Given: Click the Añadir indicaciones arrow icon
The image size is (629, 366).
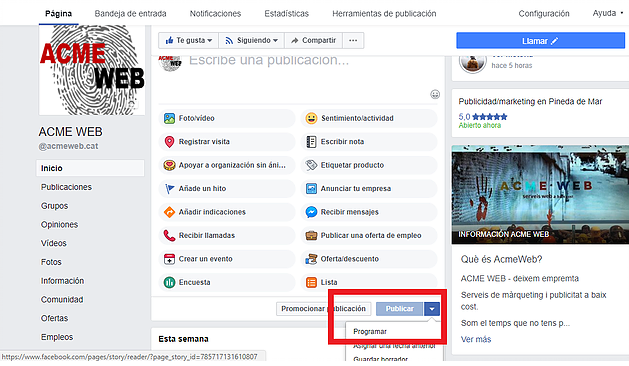Looking at the screenshot, I should pos(169,212).
